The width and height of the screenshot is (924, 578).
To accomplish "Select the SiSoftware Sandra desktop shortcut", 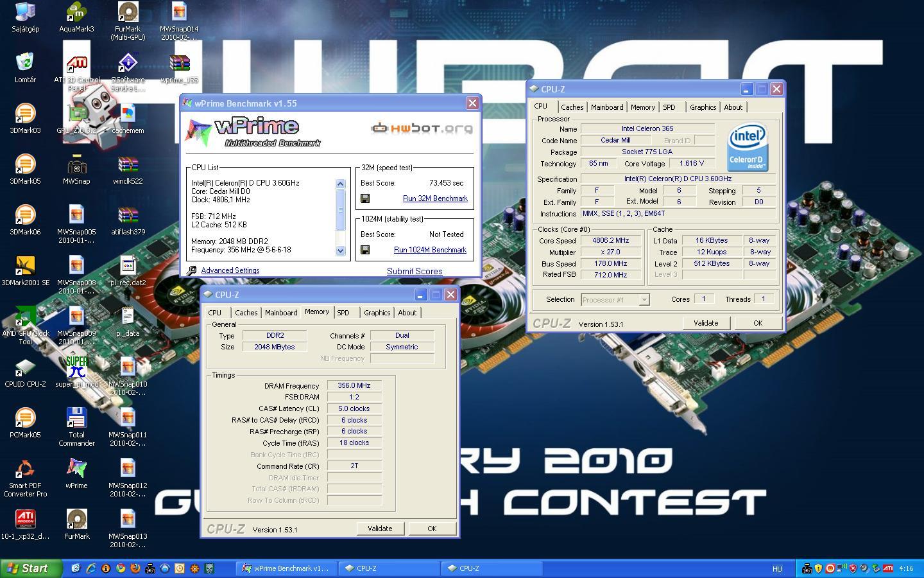I will pyautogui.click(x=128, y=71).
